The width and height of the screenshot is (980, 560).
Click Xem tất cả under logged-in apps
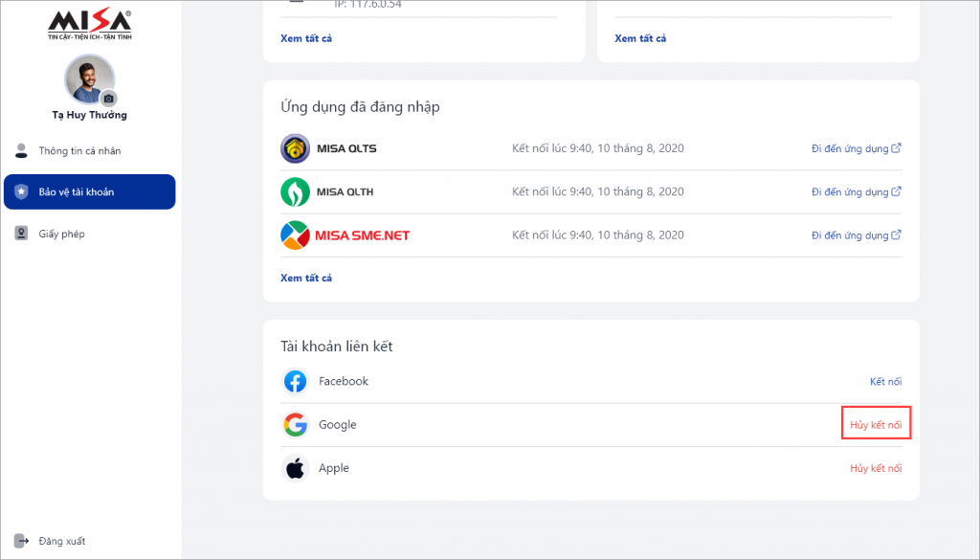[x=306, y=278]
